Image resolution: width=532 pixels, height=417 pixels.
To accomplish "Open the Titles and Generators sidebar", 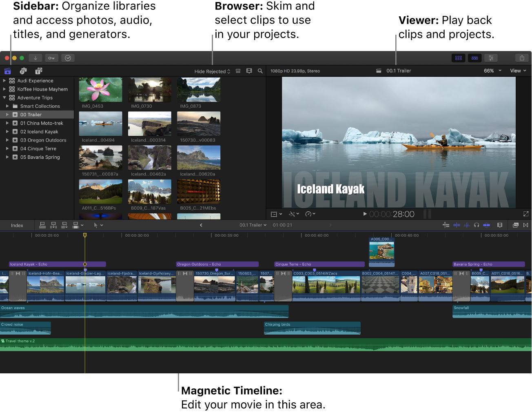I will tap(38, 71).
